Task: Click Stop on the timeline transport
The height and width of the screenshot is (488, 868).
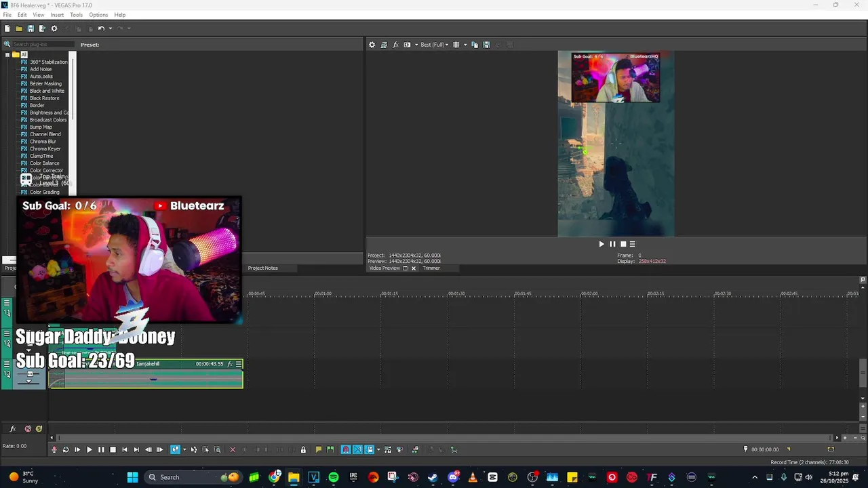Action: pos(113,449)
